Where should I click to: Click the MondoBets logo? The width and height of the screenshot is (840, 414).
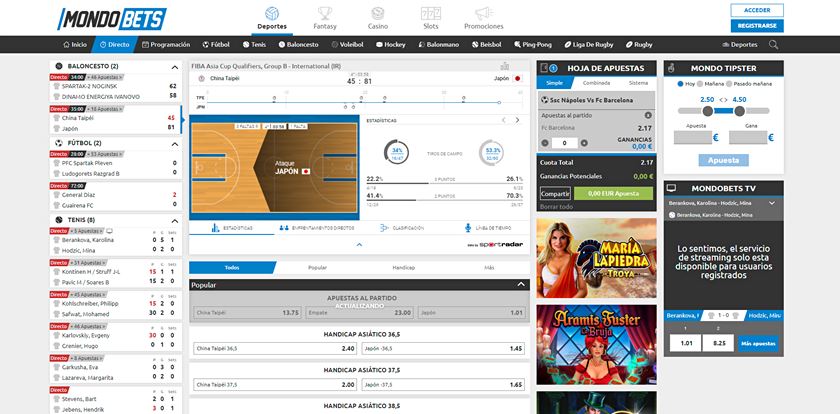click(x=112, y=19)
